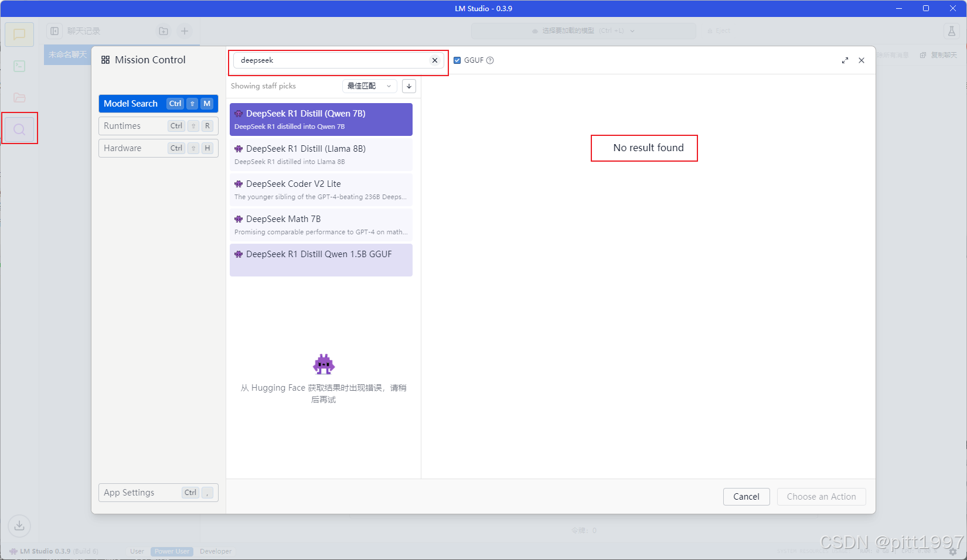Select DeepSeek R1 Distill Qwen 1.5B GGUF result
Image resolution: width=967 pixels, height=560 pixels.
point(321,260)
